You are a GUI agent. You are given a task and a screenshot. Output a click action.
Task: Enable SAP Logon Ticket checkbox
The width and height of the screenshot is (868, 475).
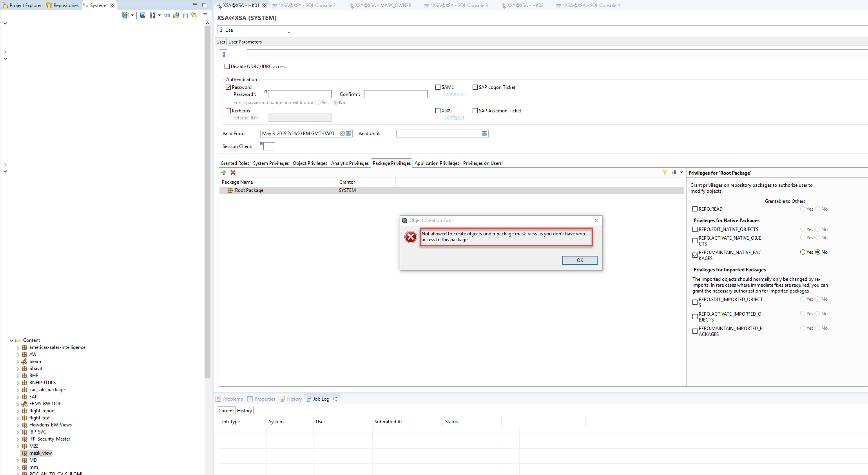pyautogui.click(x=475, y=87)
